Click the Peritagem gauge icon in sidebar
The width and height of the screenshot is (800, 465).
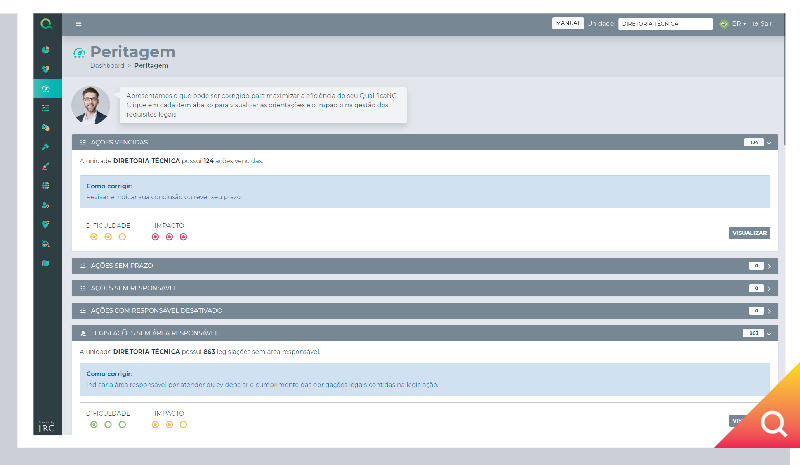[46, 89]
